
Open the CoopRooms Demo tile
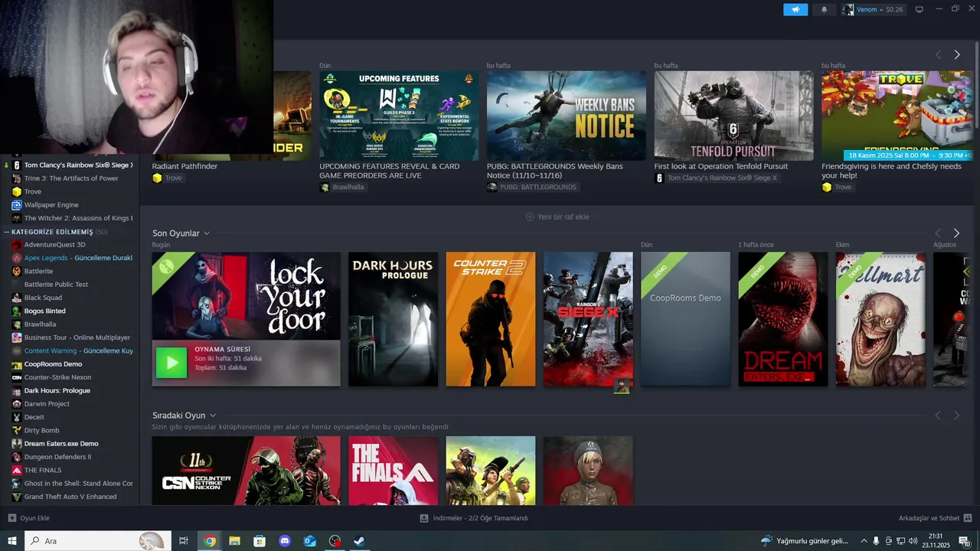[x=685, y=319]
